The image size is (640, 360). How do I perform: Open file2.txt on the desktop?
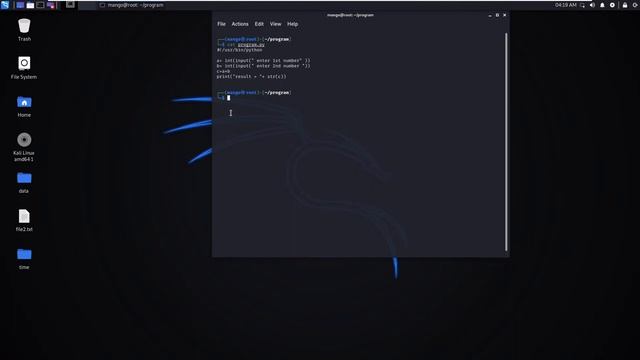pyautogui.click(x=24, y=220)
